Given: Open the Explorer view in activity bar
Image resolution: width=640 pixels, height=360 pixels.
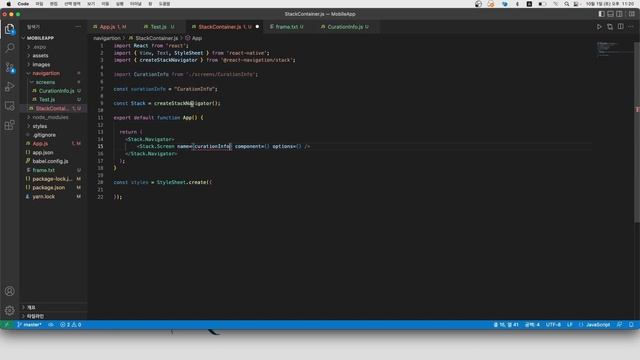Looking at the screenshot, I should click(10, 29).
